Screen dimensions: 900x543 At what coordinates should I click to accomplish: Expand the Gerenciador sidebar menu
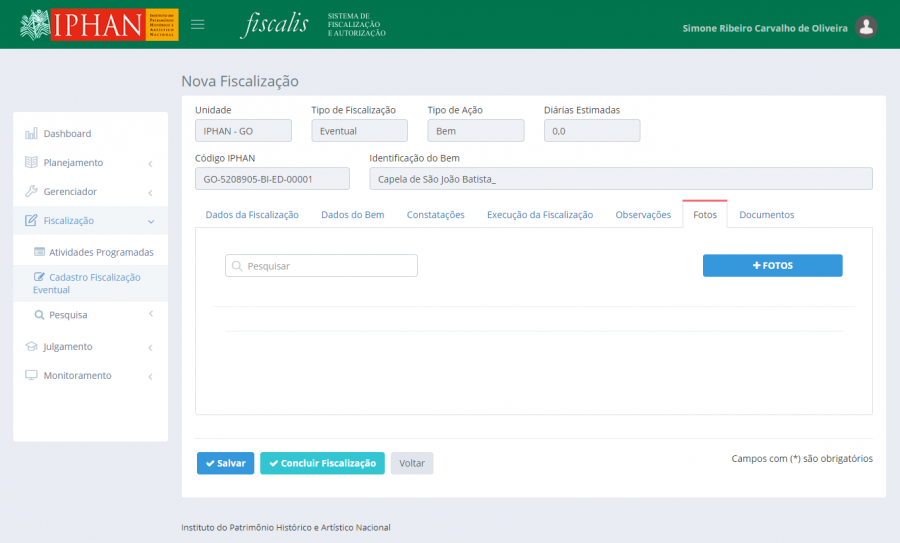(x=70, y=192)
